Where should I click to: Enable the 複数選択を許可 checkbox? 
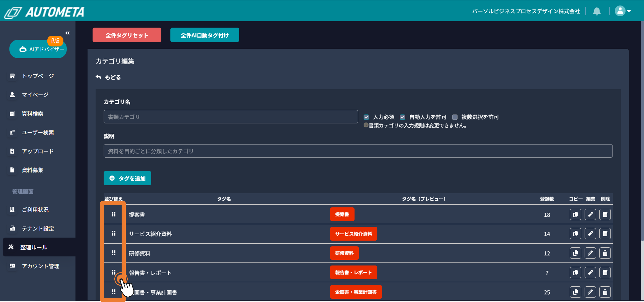(455, 117)
